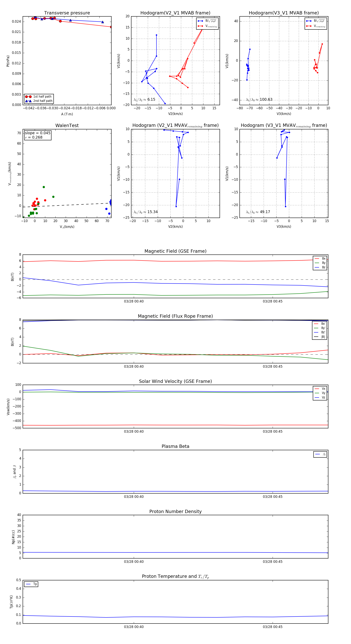351x644 pixels.
Task: Click the 'WalenTest' plot title
Action: [x=67, y=125]
